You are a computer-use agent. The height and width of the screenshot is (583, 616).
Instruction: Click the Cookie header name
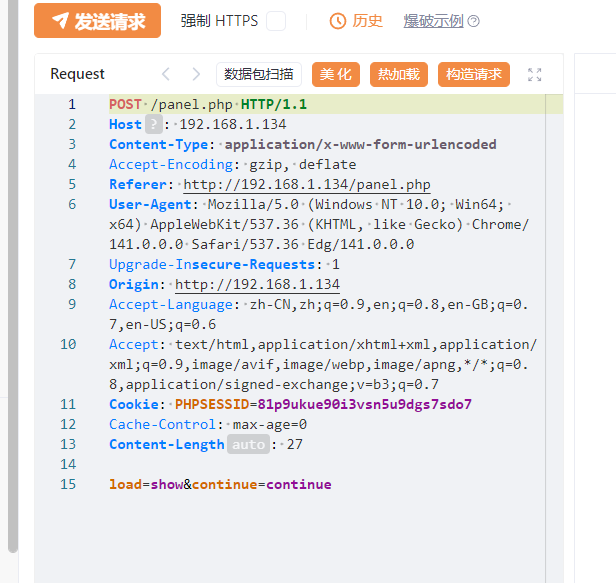[134, 404]
